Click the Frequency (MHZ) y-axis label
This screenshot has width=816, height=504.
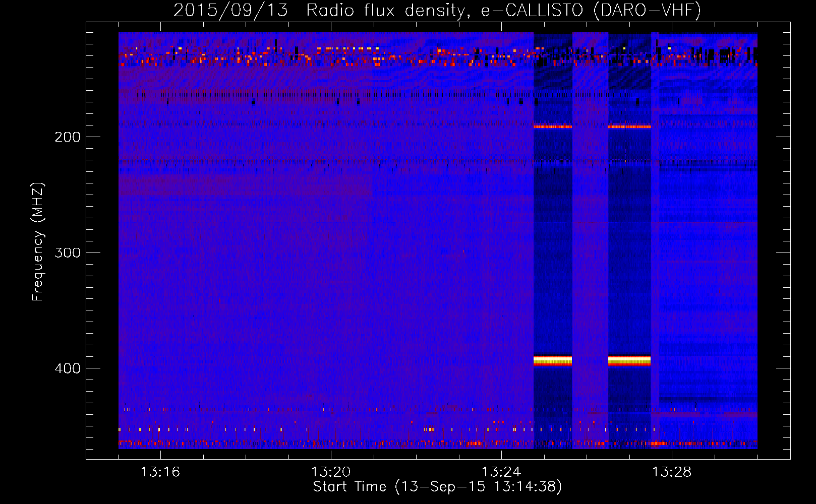pyautogui.click(x=38, y=242)
